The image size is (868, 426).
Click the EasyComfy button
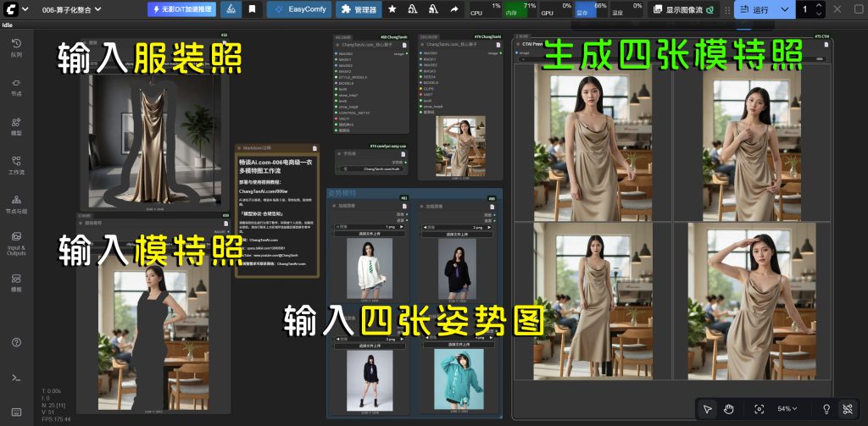(299, 9)
